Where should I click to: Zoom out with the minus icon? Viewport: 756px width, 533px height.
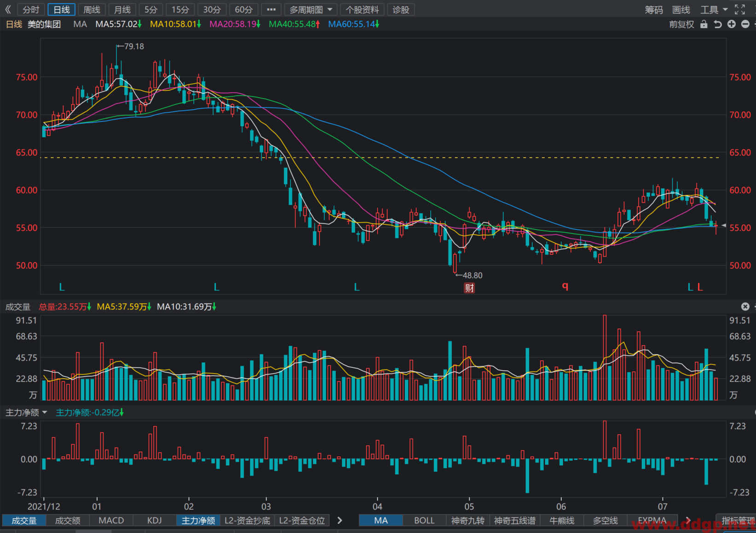click(x=745, y=24)
